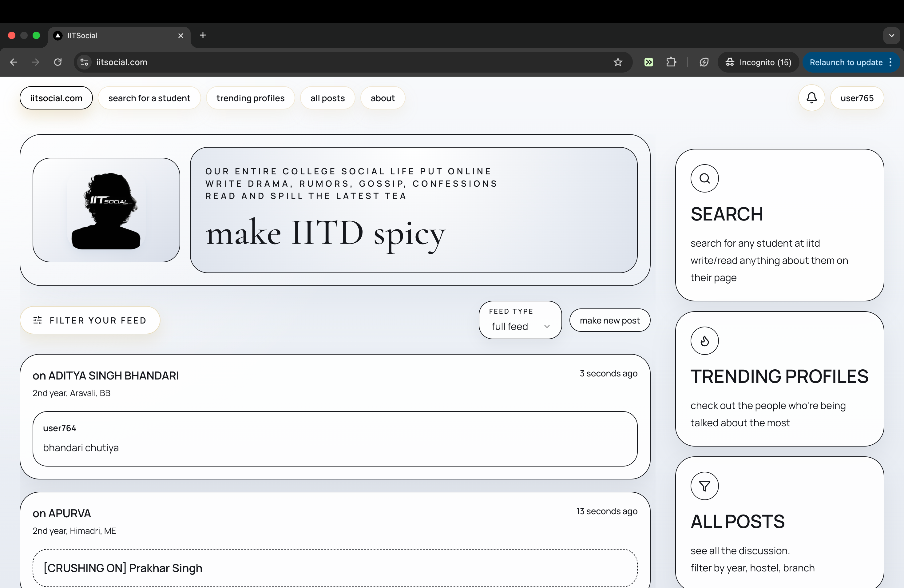Click the funnel icon in All Posts card
Screen dimensions: 904x588
pos(704,486)
